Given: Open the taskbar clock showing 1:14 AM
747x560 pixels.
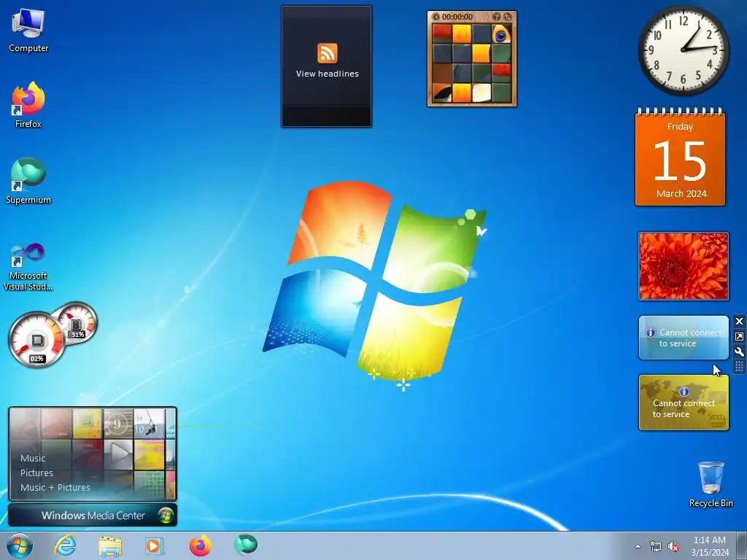Looking at the screenshot, I should [710, 546].
